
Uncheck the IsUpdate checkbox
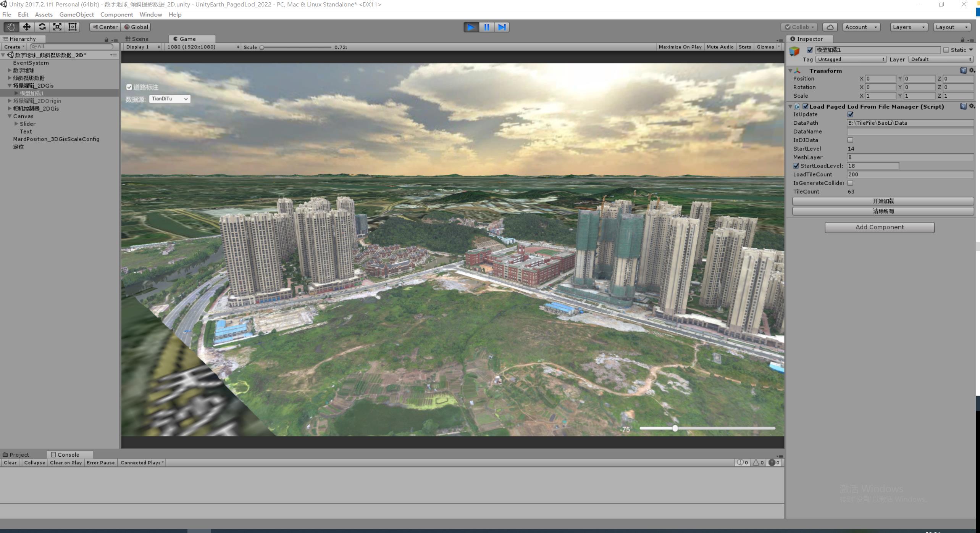click(850, 114)
